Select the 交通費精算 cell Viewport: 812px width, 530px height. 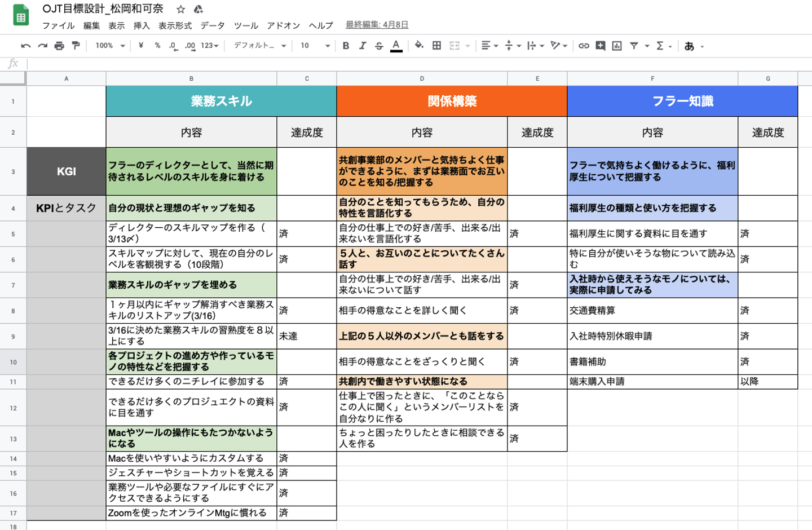(x=652, y=311)
